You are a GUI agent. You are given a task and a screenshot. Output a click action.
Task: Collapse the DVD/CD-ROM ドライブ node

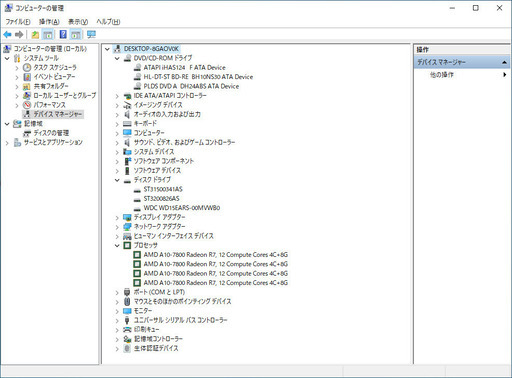tap(117, 58)
